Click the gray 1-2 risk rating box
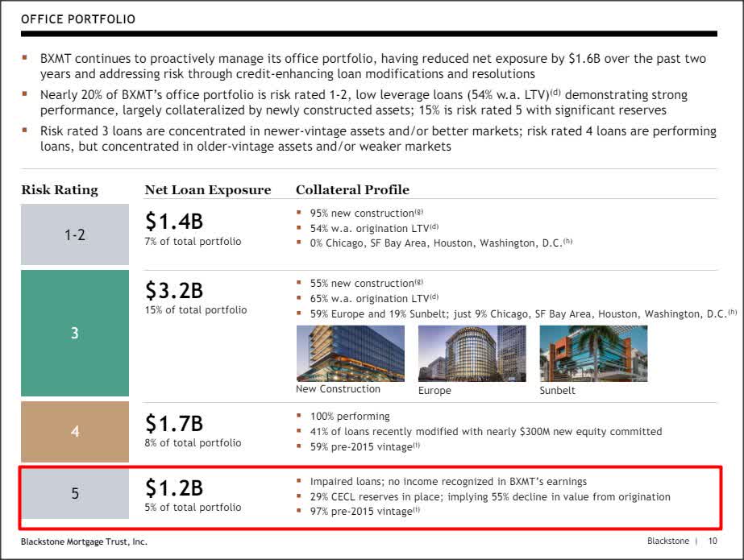744x560 pixels. 74,234
